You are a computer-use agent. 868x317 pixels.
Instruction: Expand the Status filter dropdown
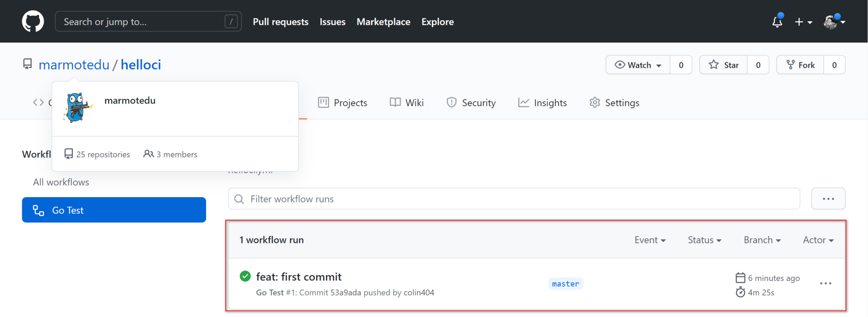(704, 240)
